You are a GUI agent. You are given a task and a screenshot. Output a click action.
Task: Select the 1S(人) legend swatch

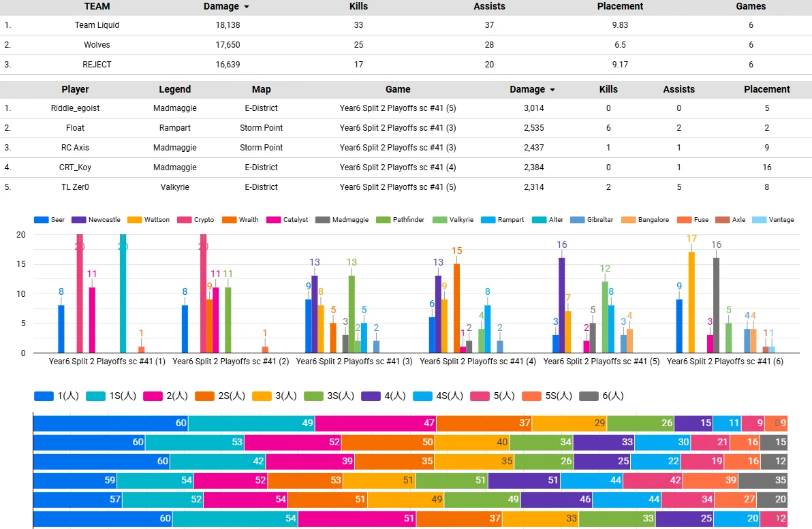point(95,396)
